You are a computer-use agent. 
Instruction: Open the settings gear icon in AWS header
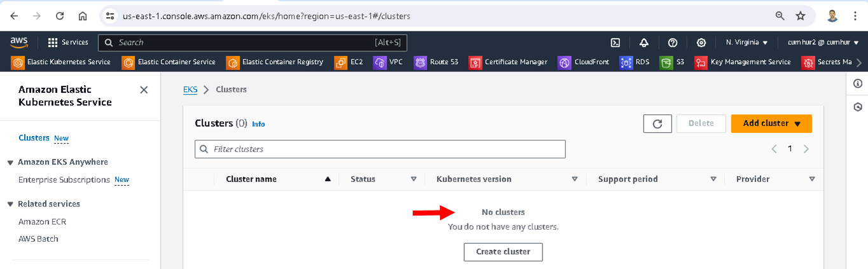click(701, 43)
